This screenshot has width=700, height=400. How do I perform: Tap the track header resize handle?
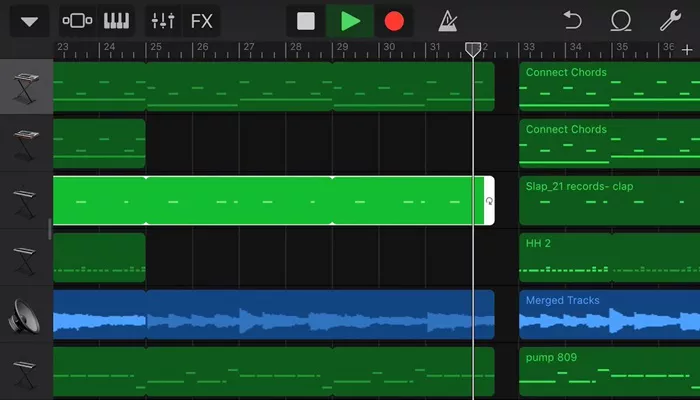point(50,229)
